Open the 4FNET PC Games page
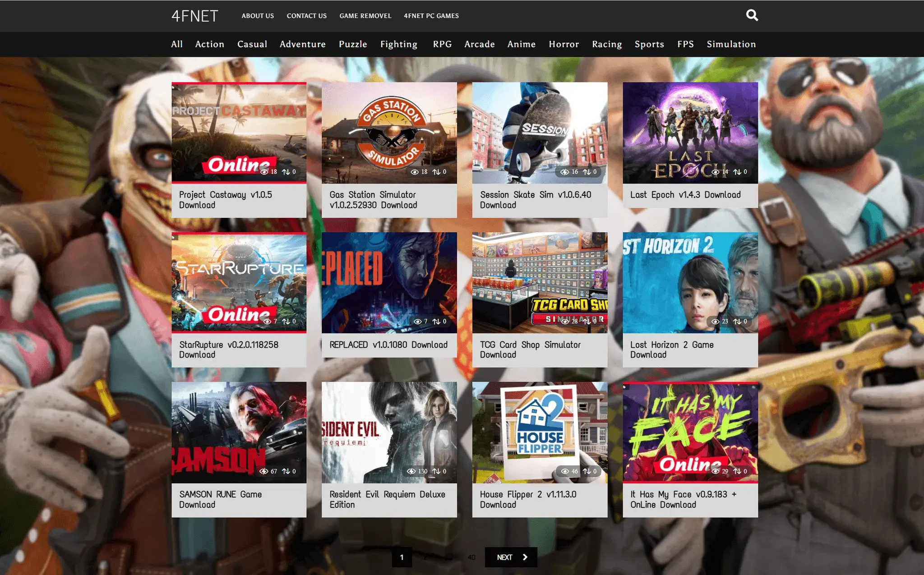924x575 pixels. [x=431, y=16]
